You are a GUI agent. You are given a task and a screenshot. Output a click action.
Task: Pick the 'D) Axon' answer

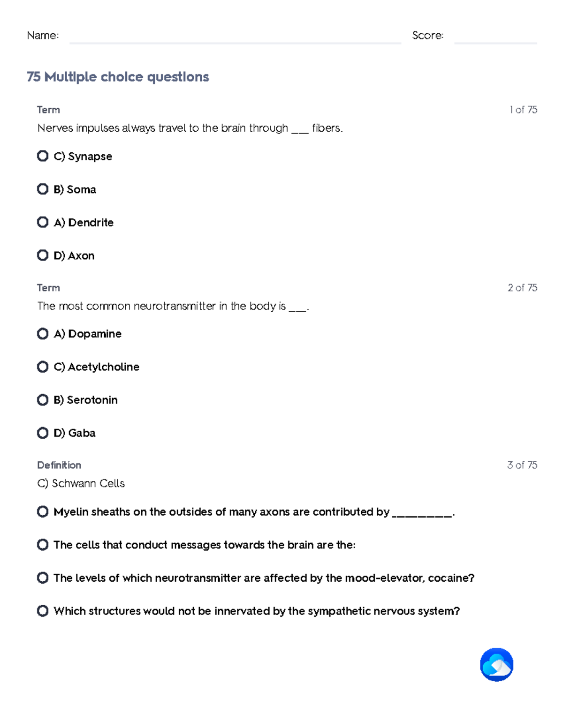tap(43, 255)
